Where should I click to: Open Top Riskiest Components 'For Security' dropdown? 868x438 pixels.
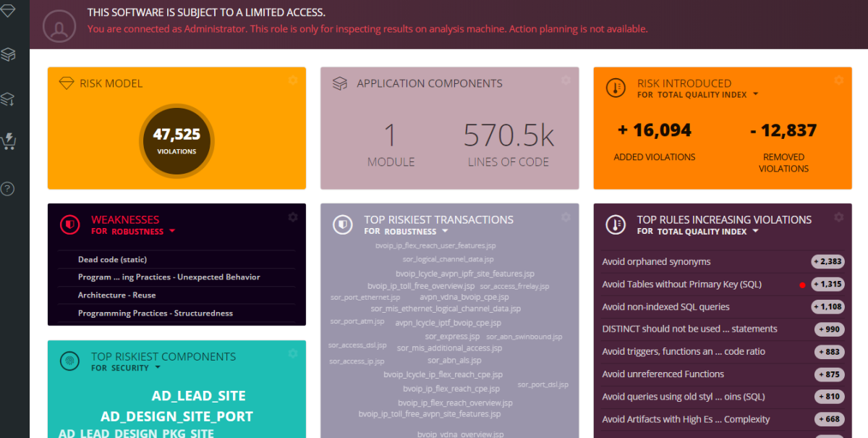click(156, 368)
